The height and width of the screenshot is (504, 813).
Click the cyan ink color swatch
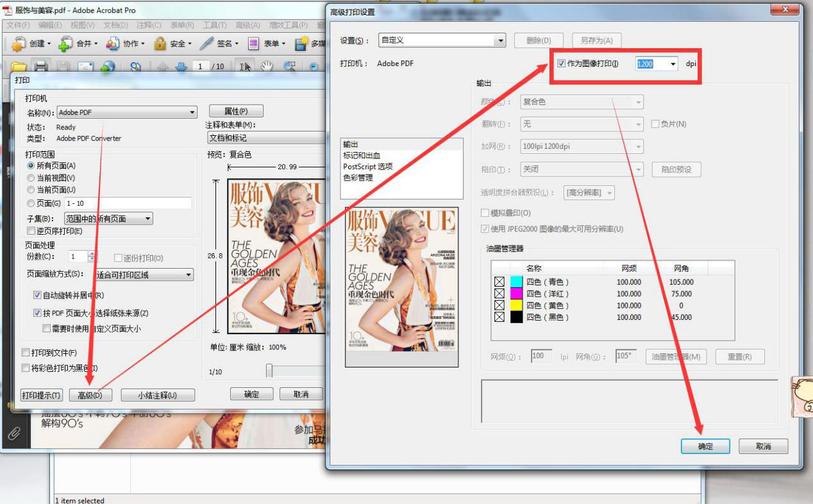(x=516, y=282)
